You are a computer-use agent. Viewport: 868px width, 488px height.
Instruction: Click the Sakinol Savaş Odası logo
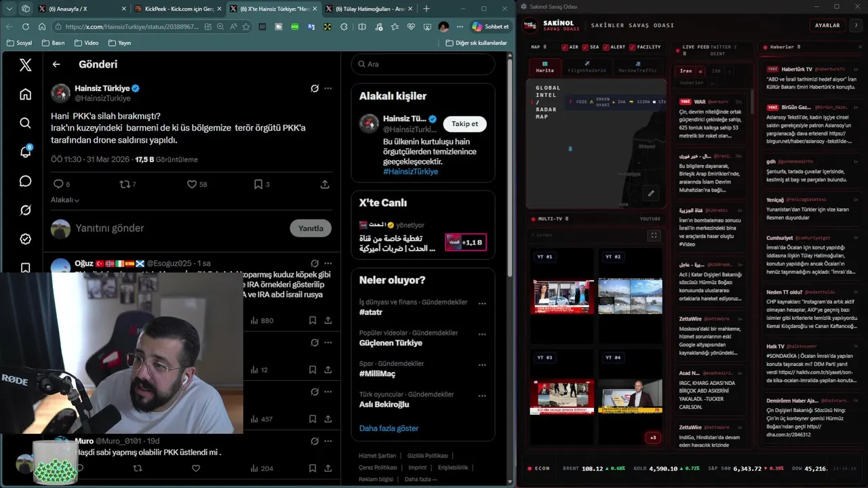(x=530, y=25)
